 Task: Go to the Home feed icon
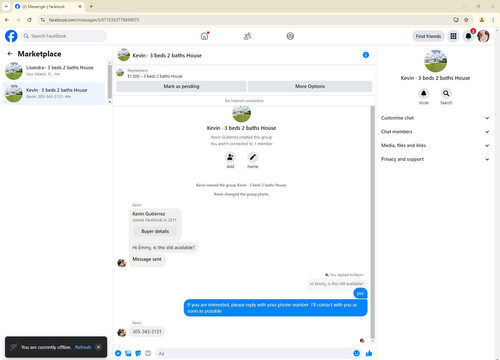coord(204,36)
